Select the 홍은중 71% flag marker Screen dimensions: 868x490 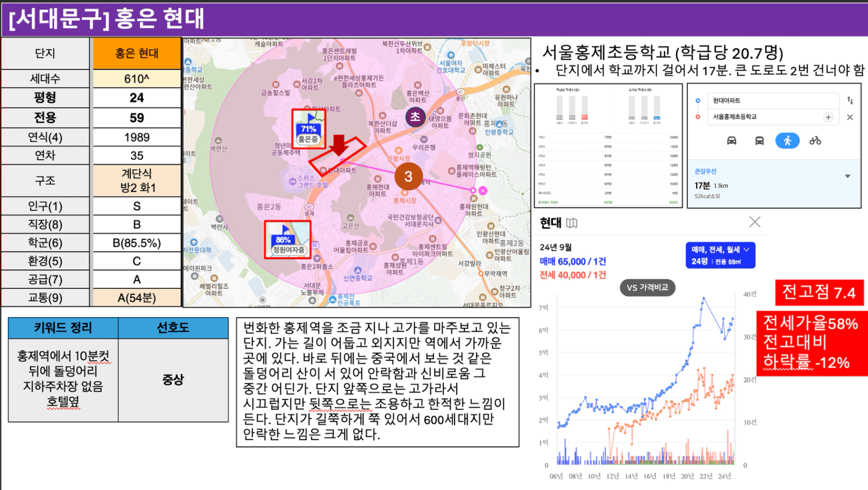[308, 129]
